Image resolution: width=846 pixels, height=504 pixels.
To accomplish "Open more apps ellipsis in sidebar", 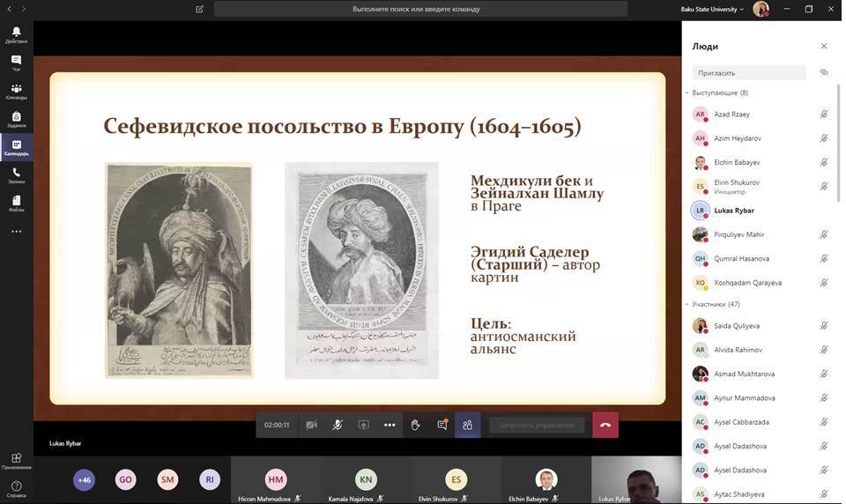I will (x=16, y=232).
